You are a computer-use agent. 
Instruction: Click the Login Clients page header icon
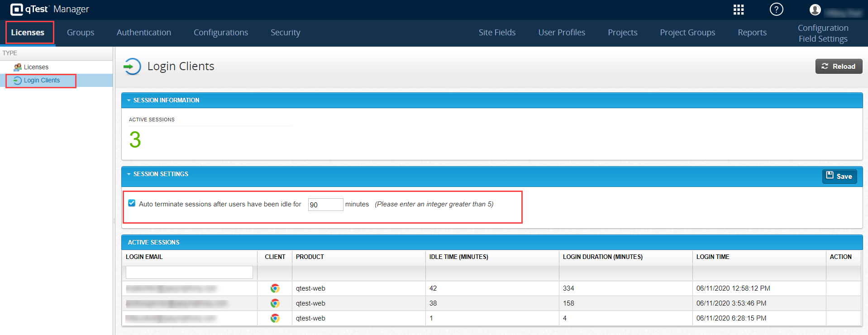pos(132,67)
